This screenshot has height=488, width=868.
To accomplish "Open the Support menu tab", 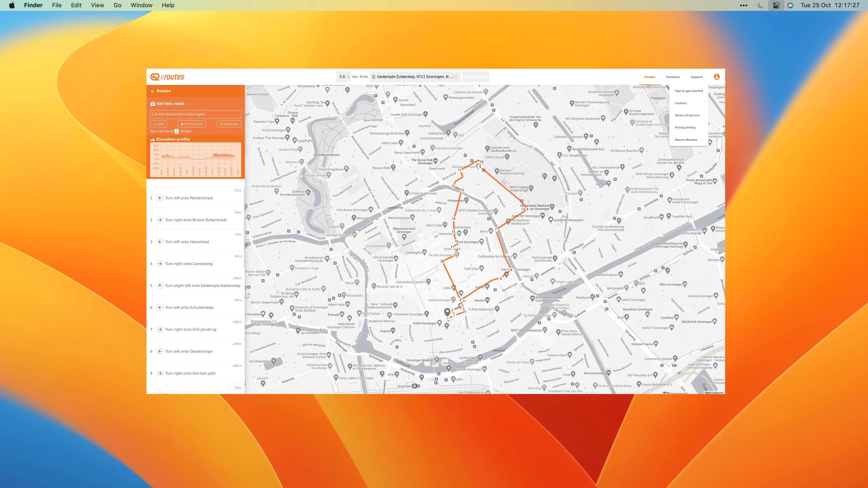I will 696,76.
